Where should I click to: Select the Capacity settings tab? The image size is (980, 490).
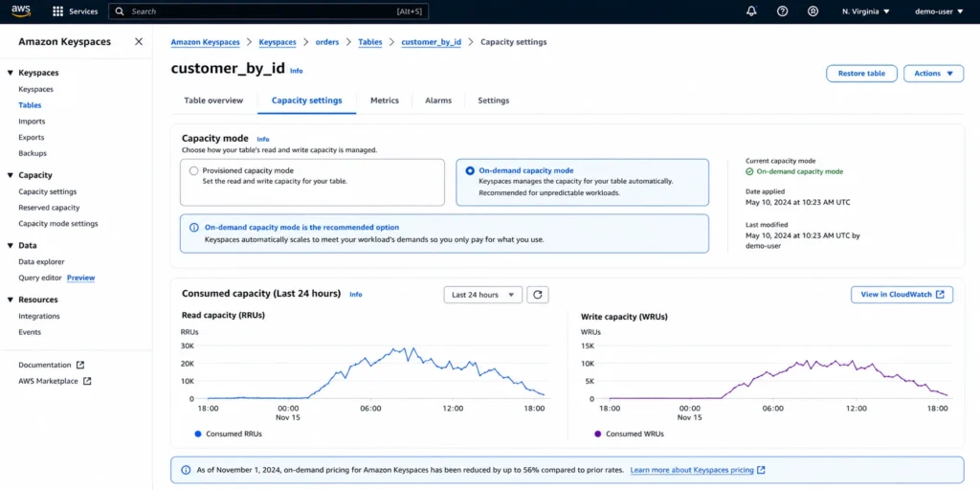[x=307, y=100]
